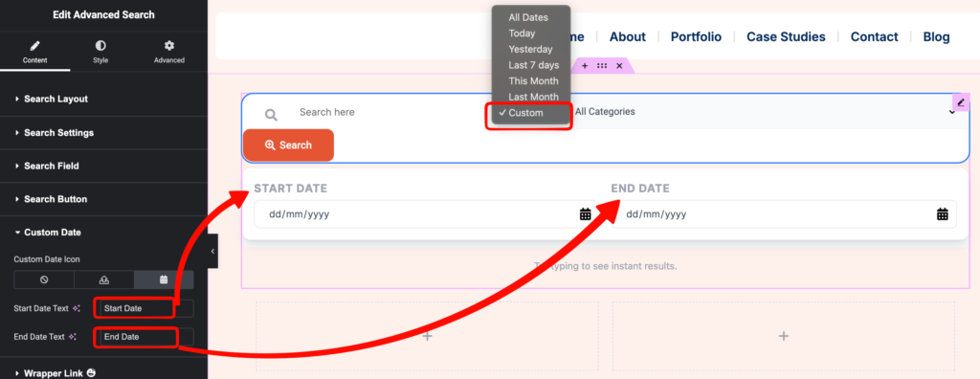Open the Start Date calendar picker icon
Image resolution: width=980 pixels, height=379 pixels.
click(x=585, y=213)
